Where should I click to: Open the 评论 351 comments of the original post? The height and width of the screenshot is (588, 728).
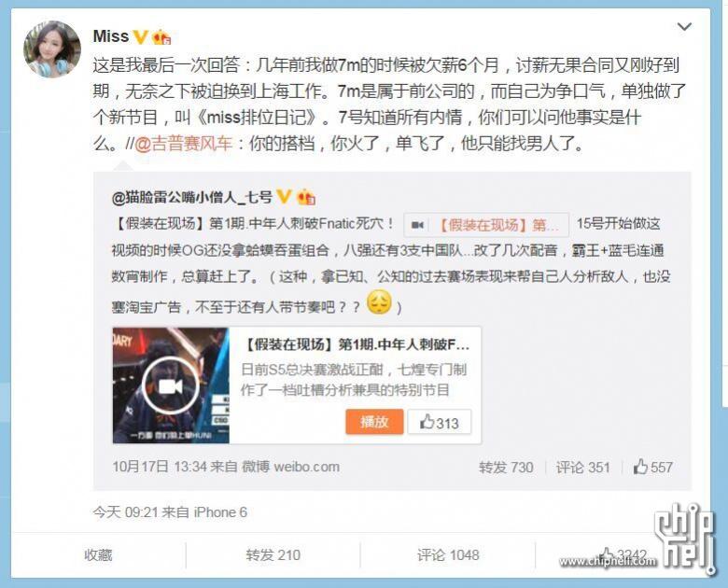(x=582, y=468)
